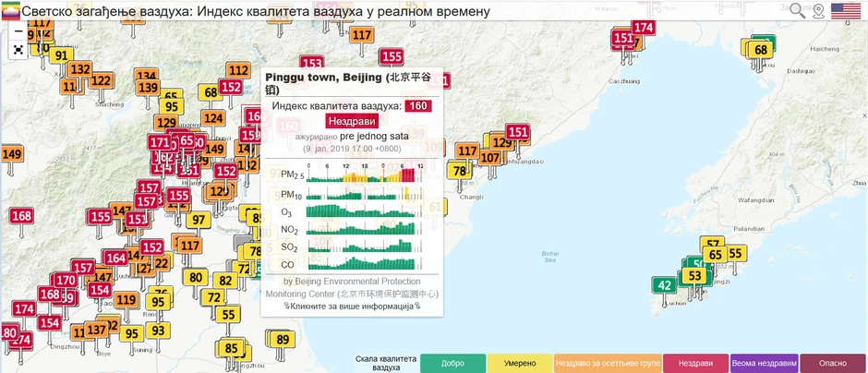Image resolution: width=868 pixels, height=373 pixels.
Task: Click the 'Dashiqiao' map label
Action: [802, 71]
